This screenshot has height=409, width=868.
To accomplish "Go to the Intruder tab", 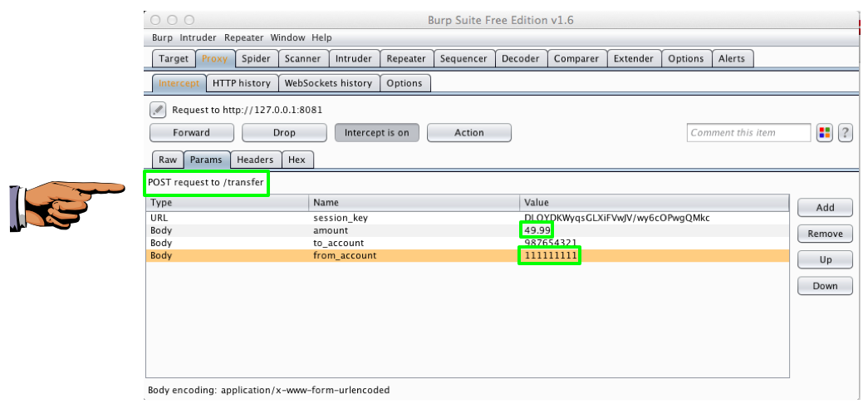I will (x=354, y=58).
